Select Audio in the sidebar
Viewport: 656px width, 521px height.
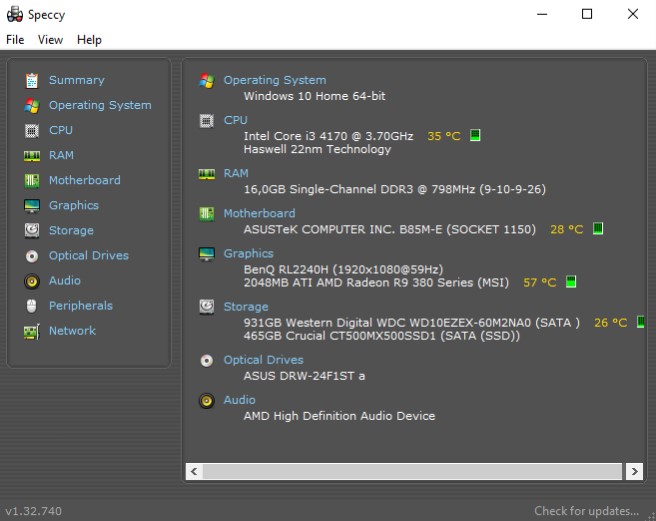(x=64, y=280)
